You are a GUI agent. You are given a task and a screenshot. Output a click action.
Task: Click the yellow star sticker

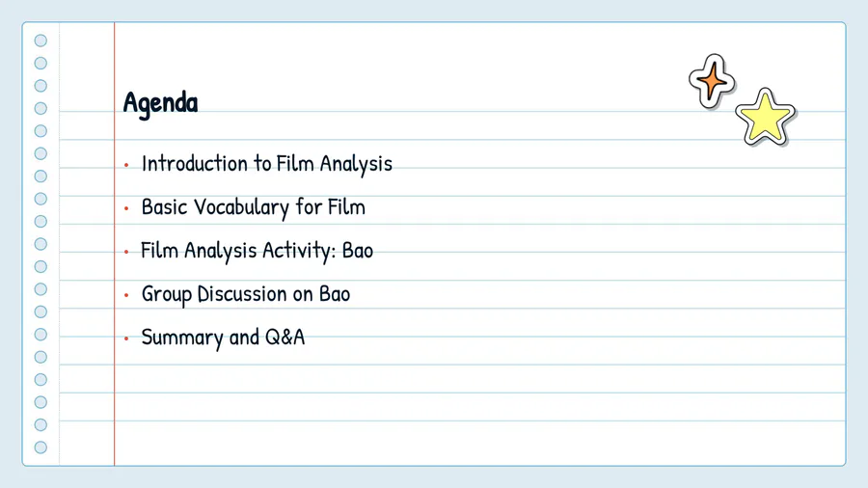point(765,118)
